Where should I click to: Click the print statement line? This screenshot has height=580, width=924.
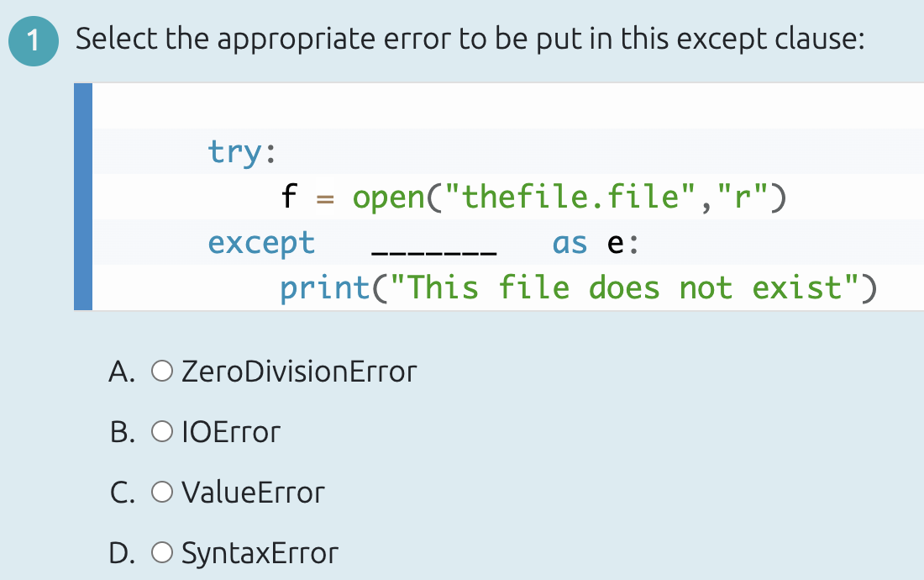tap(578, 287)
